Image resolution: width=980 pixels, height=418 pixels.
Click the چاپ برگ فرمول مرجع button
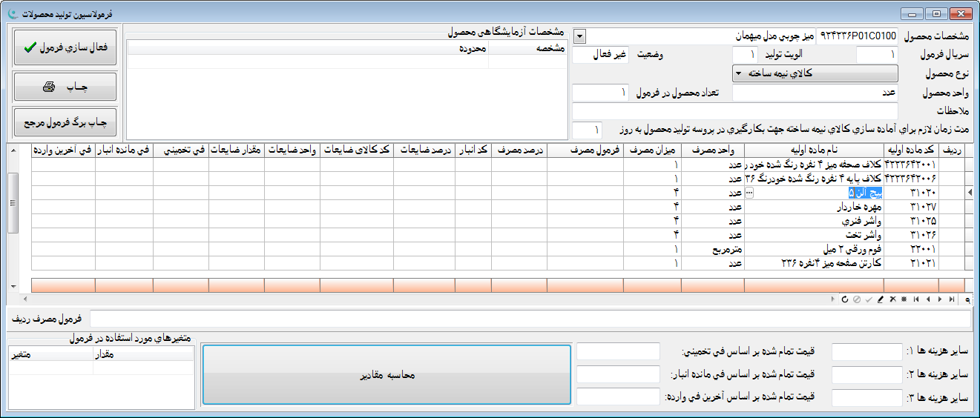65,122
